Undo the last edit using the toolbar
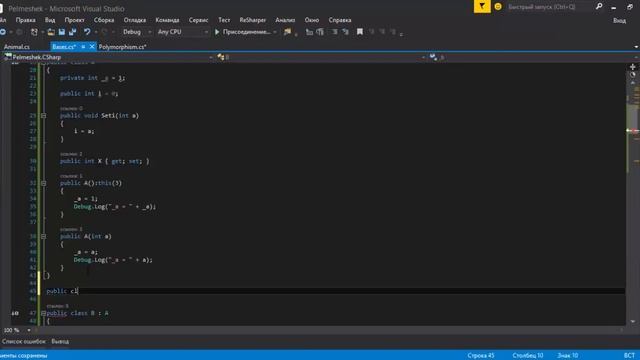The height and width of the screenshot is (360, 640). tap(87, 32)
